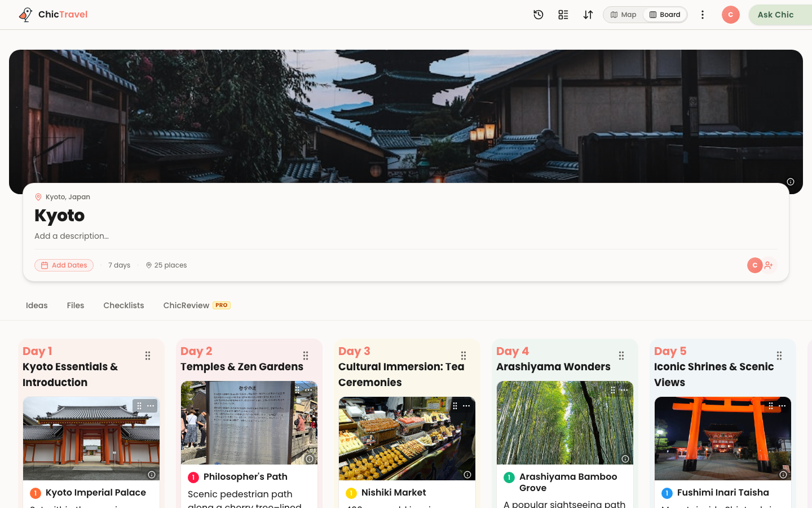Click the Day 1 heading
812x508 pixels.
[x=37, y=351]
